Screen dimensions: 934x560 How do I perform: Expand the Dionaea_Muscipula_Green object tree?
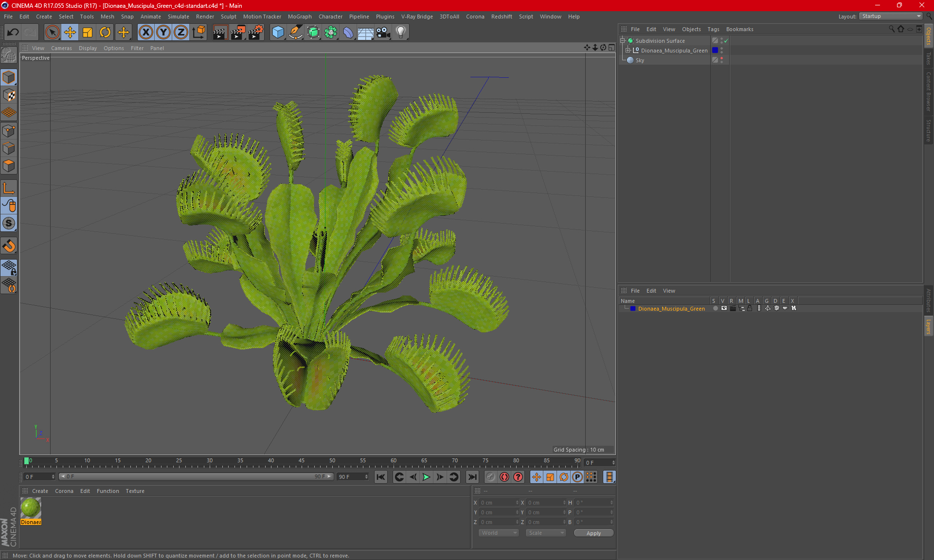click(628, 50)
